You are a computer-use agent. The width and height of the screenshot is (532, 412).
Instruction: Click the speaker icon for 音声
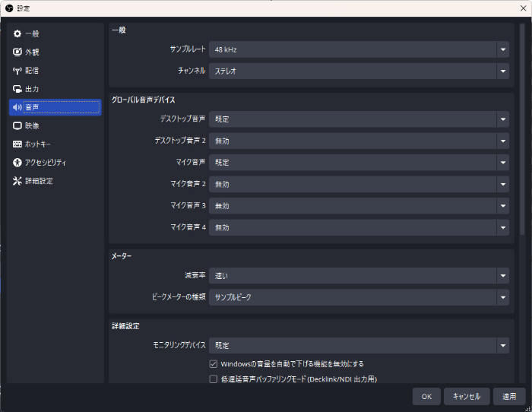(17, 107)
